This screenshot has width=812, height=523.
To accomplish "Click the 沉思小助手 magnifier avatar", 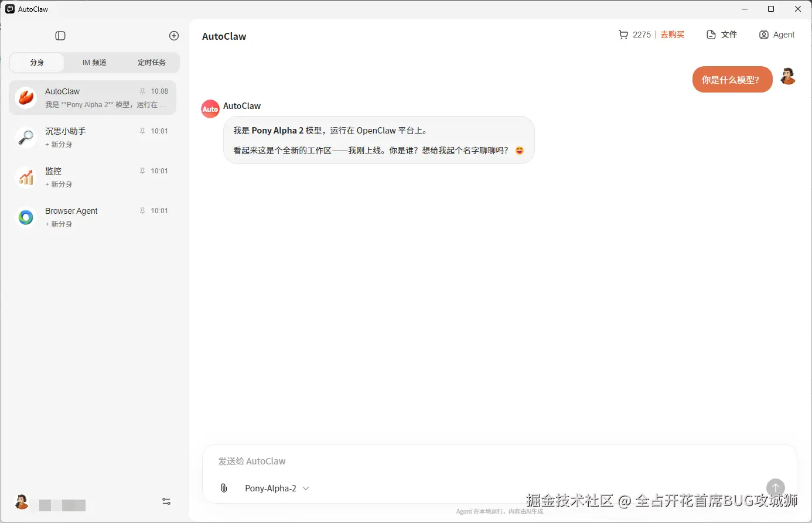I will point(25,137).
